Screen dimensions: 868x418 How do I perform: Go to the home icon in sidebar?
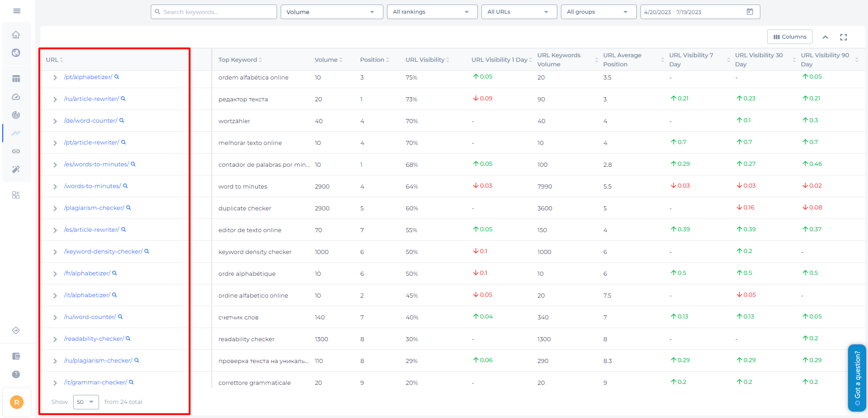coord(16,35)
